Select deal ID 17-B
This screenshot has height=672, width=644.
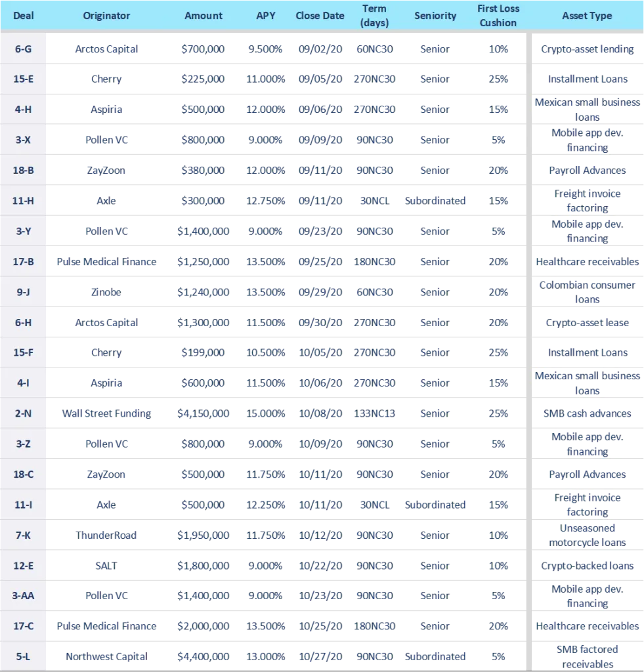click(x=23, y=262)
